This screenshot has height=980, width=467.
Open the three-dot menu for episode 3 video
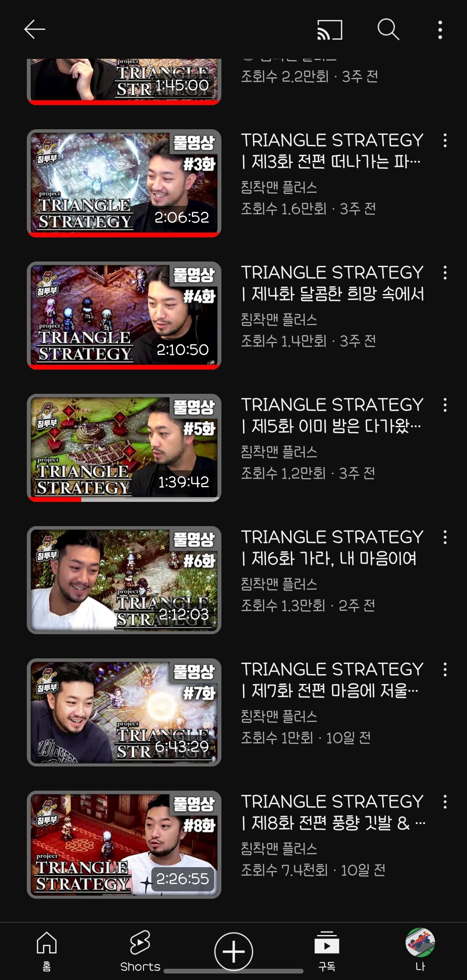coord(445,140)
